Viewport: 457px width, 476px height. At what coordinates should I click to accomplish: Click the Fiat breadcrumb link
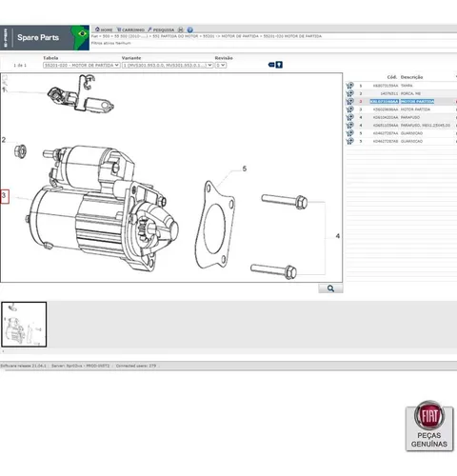coord(94,36)
